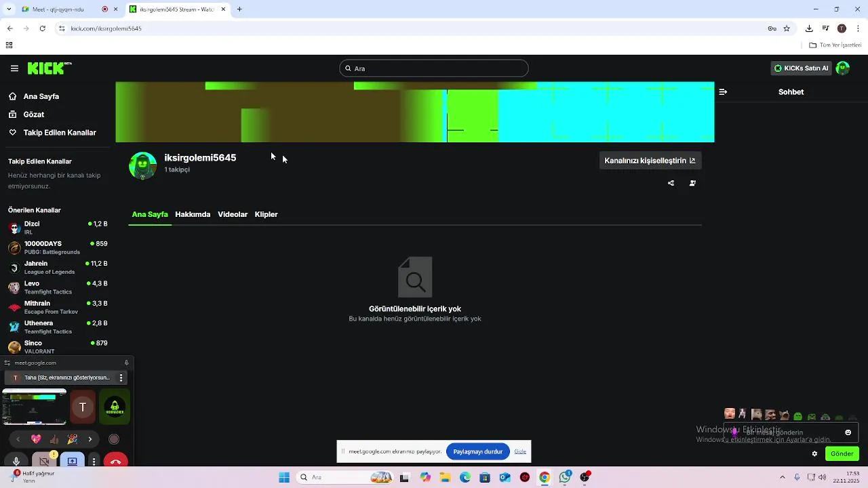Open 'Tüm Yer İşaretleri' bookmarks folder

click(835, 45)
